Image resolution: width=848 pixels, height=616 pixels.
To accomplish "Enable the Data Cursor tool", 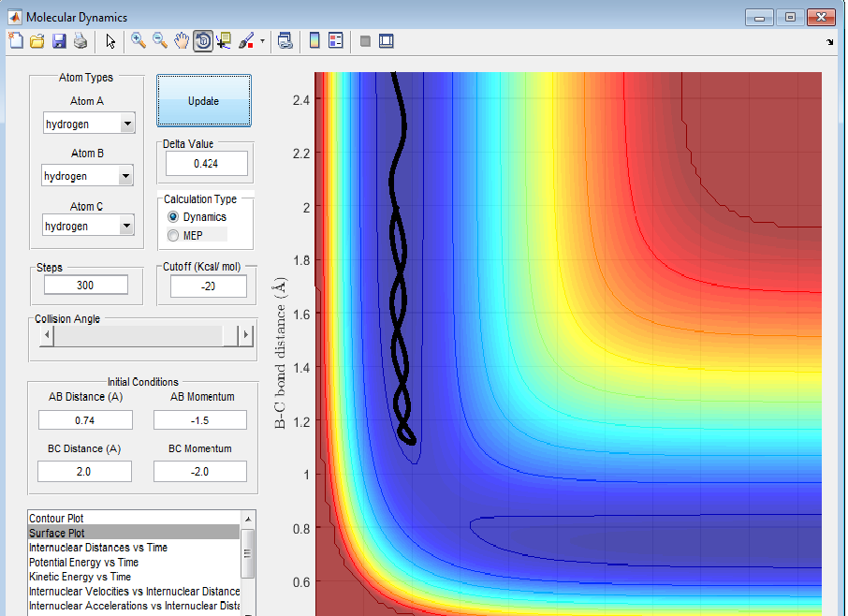I will tap(225, 40).
